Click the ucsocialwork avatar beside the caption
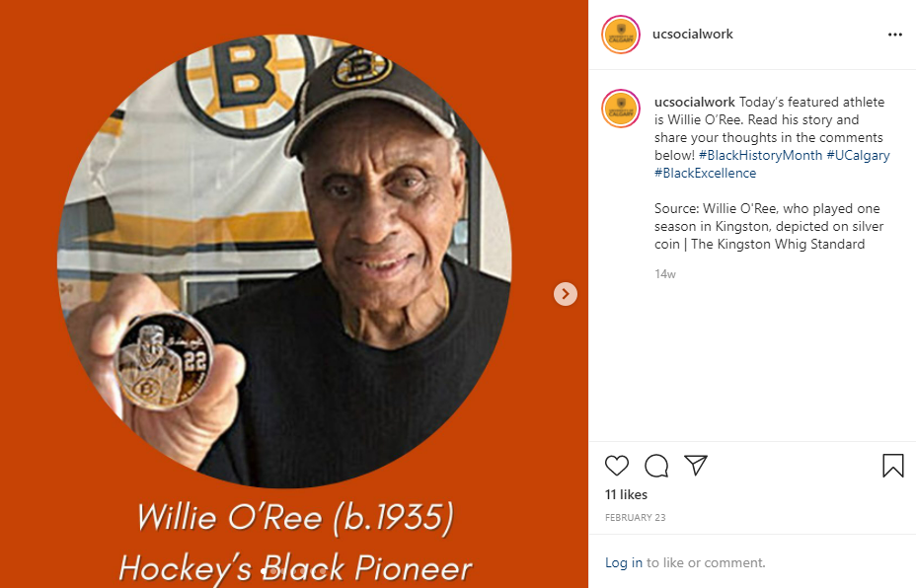Viewport: 916px width, 588px height. point(621,109)
